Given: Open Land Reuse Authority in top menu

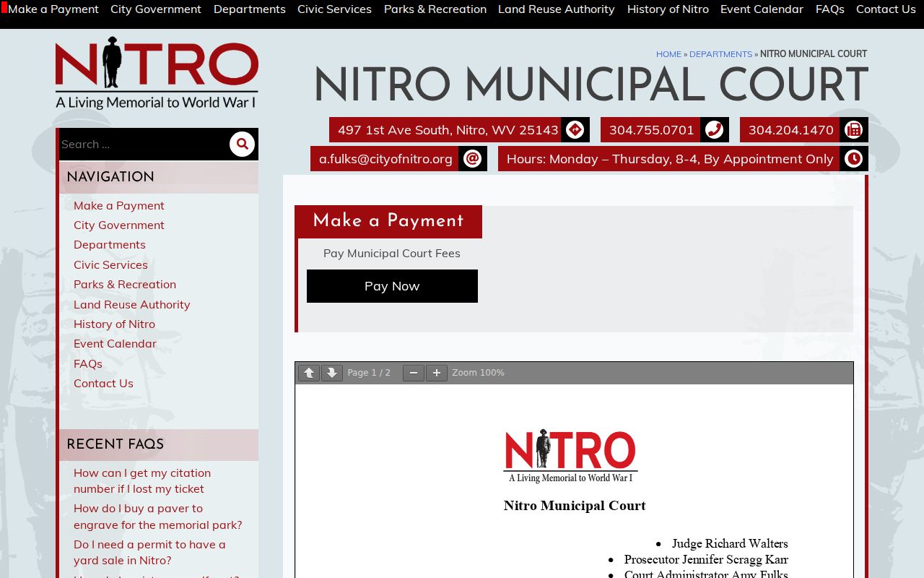Looking at the screenshot, I should pyautogui.click(x=557, y=9).
